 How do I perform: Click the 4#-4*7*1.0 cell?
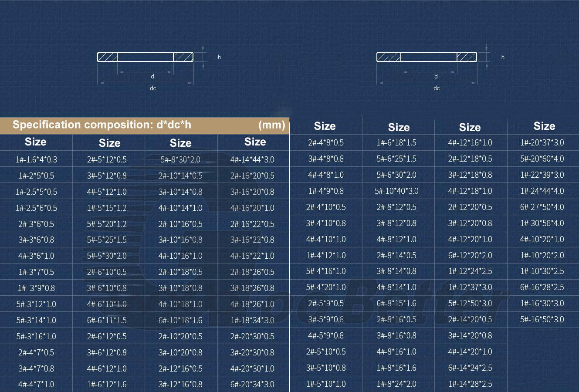coord(36,384)
